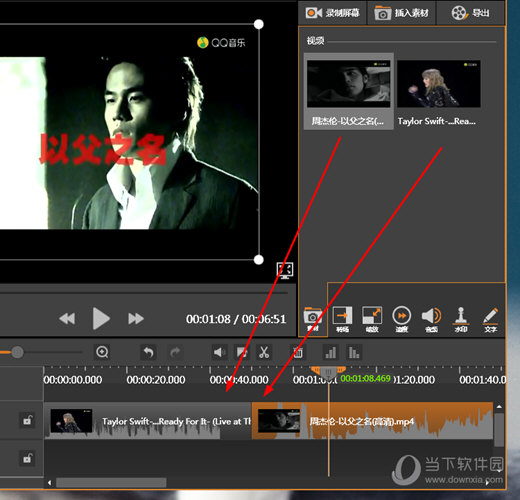Click the 导出 export button
The image size is (520, 500).
click(470, 13)
